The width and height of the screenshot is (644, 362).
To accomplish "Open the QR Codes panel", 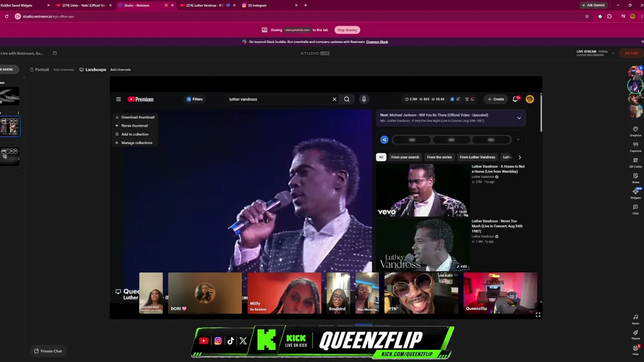I will coord(635,162).
